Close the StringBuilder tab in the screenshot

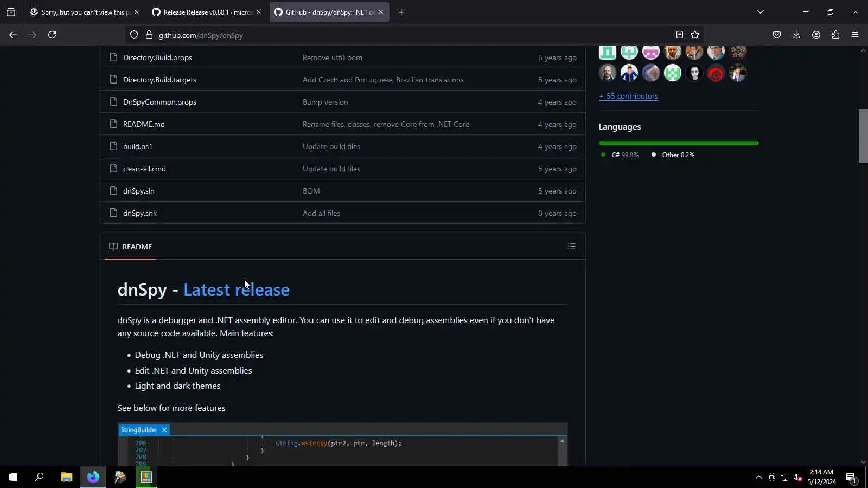164,430
